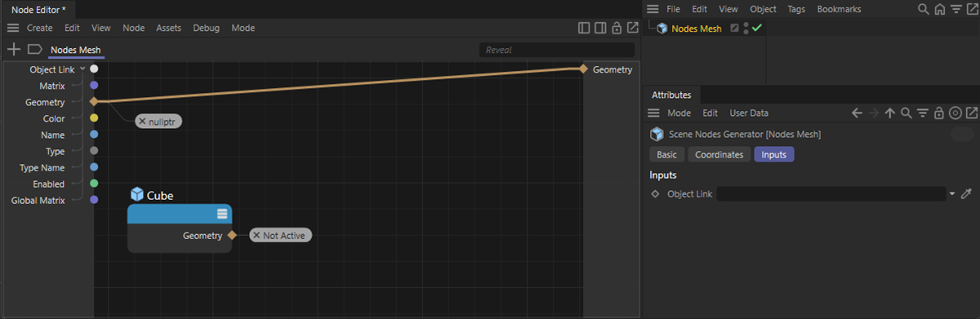The height and width of the screenshot is (319, 980).
Task: Toggle the Nodes Mesh visibility dots
Action: tap(746, 28)
